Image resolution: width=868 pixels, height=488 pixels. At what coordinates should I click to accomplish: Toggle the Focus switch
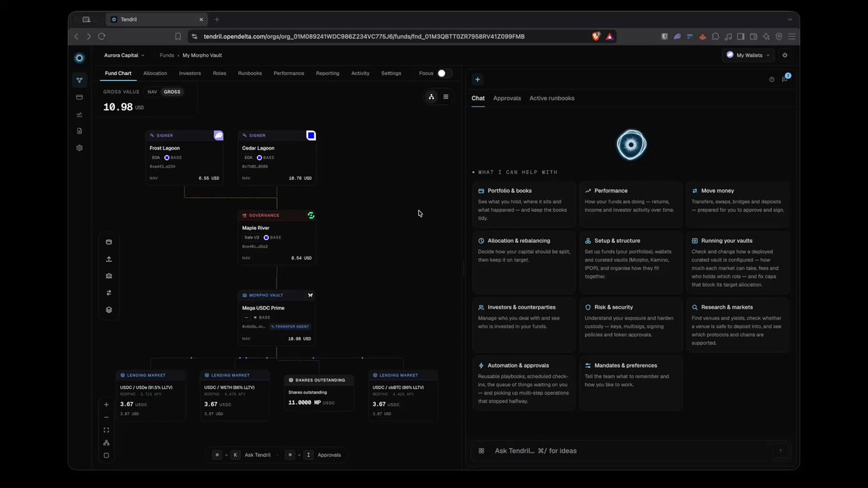(x=445, y=73)
